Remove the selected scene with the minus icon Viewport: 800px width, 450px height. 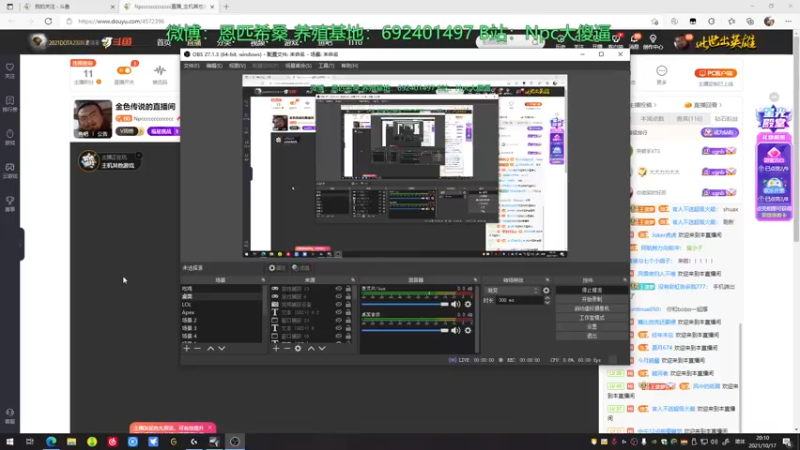pos(198,348)
